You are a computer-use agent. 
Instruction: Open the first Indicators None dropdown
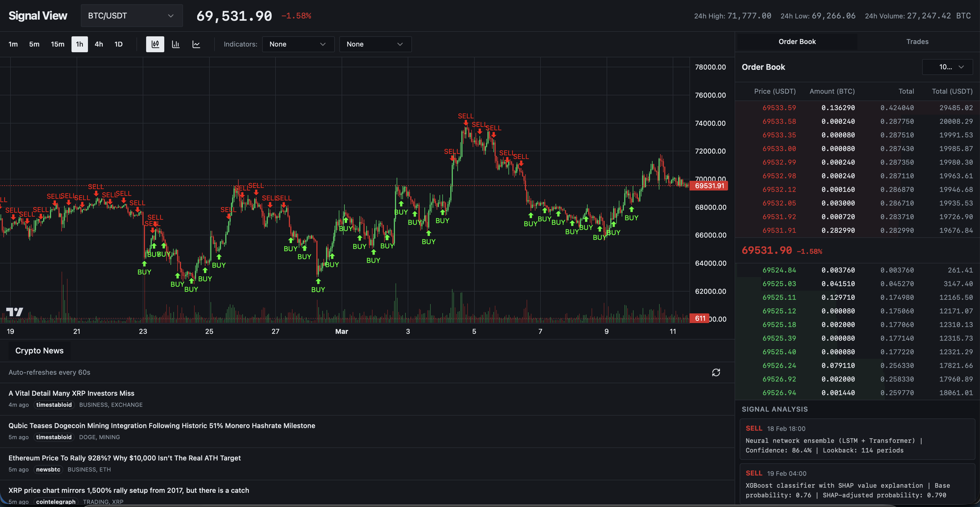[x=298, y=44]
